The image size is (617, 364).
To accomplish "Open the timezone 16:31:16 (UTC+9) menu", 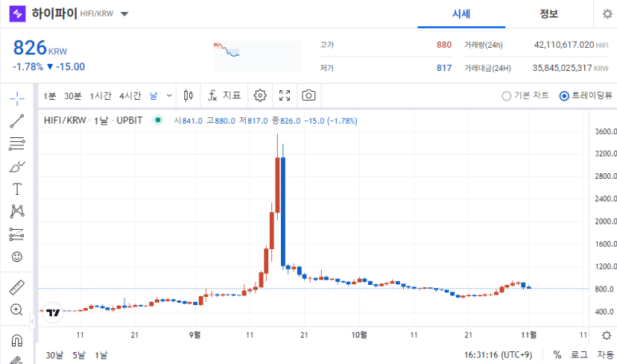I will click(498, 355).
